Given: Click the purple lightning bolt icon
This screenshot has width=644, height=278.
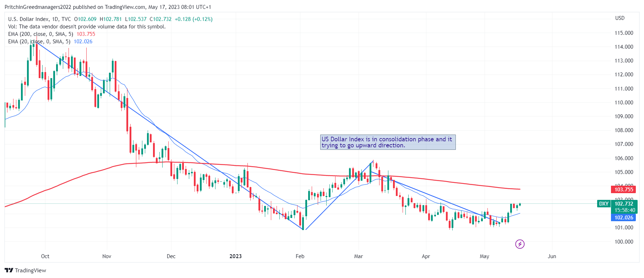Looking at the screenshot, I should coord(520,244).
